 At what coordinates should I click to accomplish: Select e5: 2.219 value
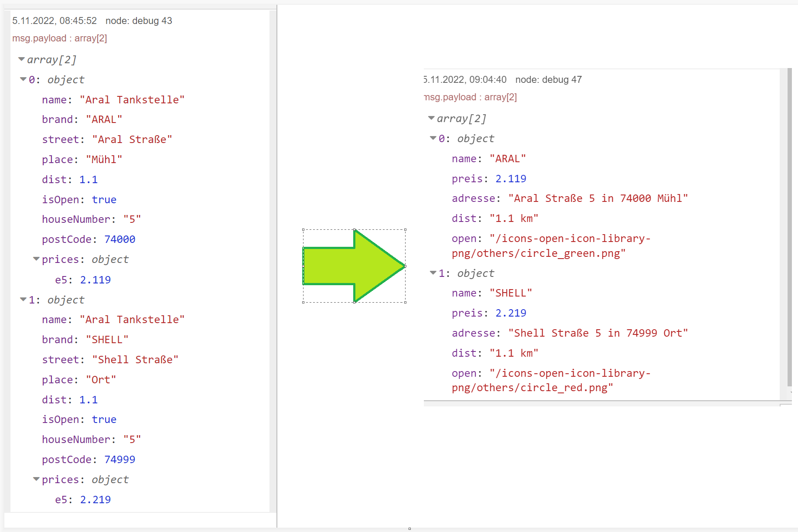95,500
